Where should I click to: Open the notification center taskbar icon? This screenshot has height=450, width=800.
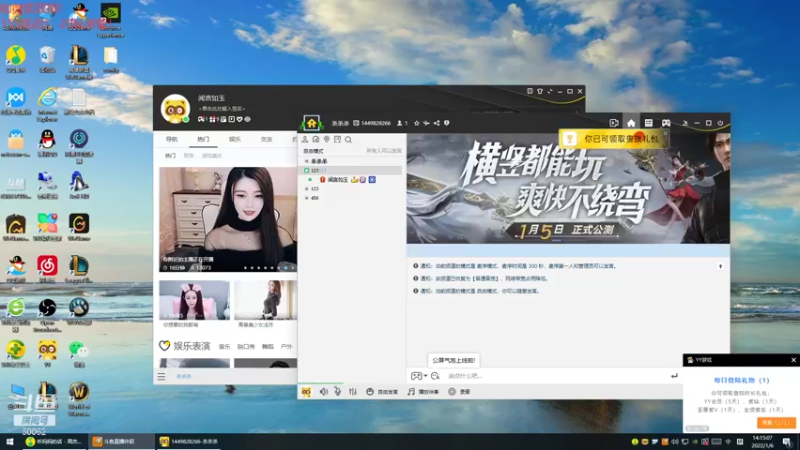(787, 442)
